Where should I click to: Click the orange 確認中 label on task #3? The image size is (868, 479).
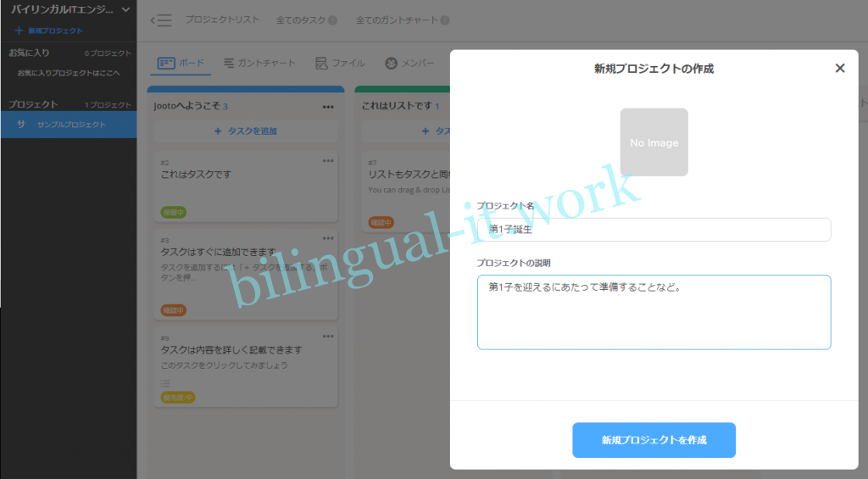(174, 310)
